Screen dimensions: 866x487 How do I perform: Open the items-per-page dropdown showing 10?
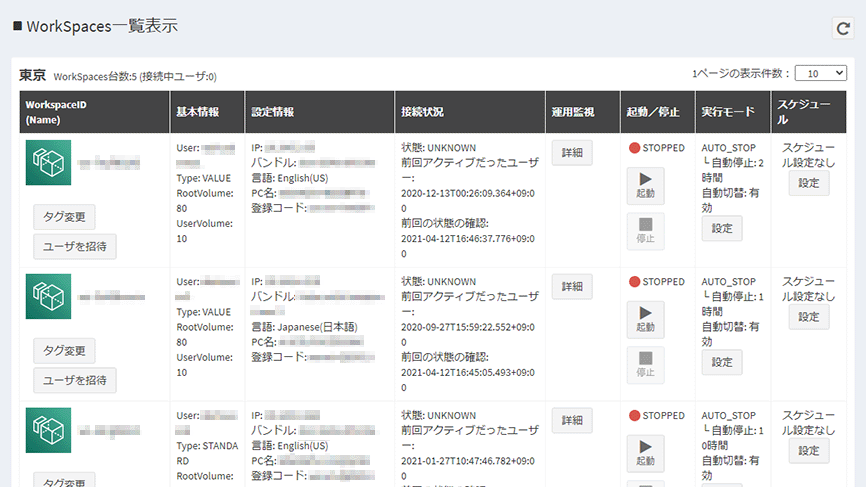click(x=821, y=73)
